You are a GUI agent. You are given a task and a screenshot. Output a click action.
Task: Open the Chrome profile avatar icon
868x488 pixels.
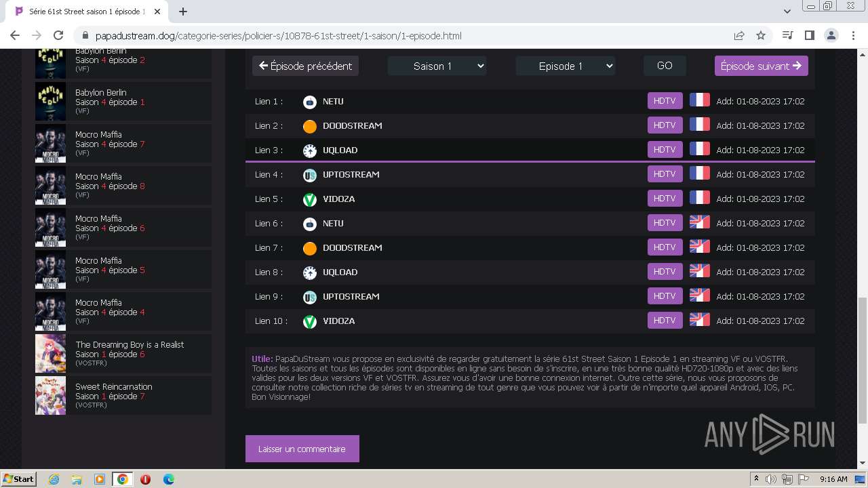coord(831,35)
